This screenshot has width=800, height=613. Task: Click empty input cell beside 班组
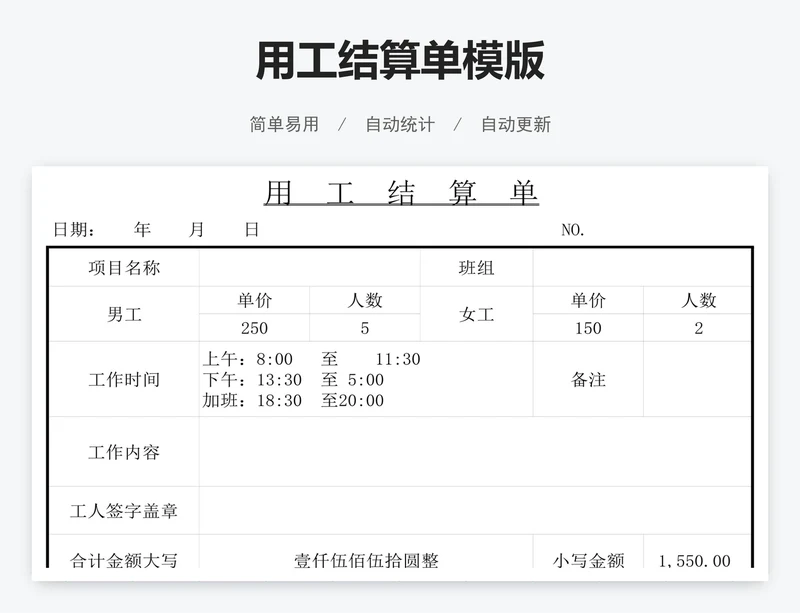[642, 268]
